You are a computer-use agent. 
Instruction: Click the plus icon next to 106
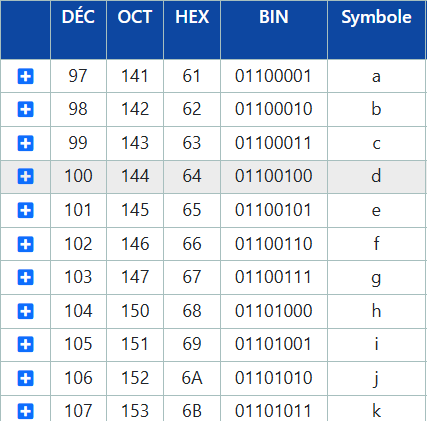click(25, 378)
